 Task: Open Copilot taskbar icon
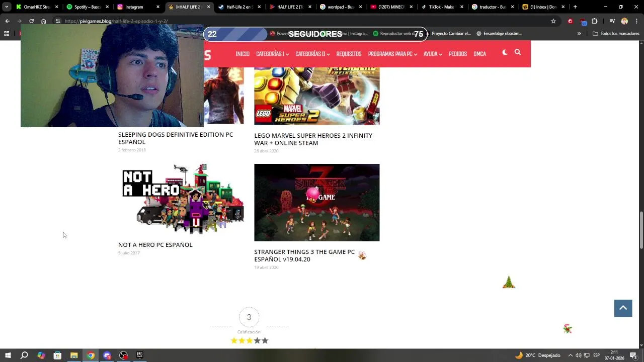(41, 355)
